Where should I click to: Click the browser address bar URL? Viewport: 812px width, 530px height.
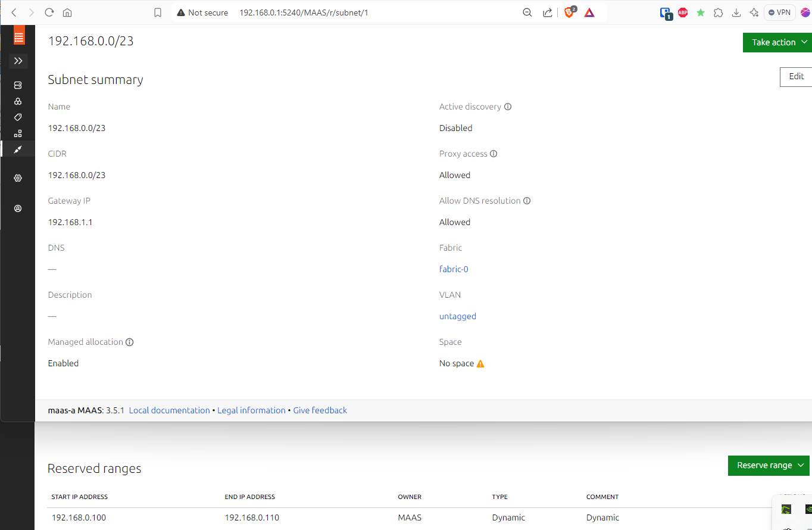pos(304,13)
